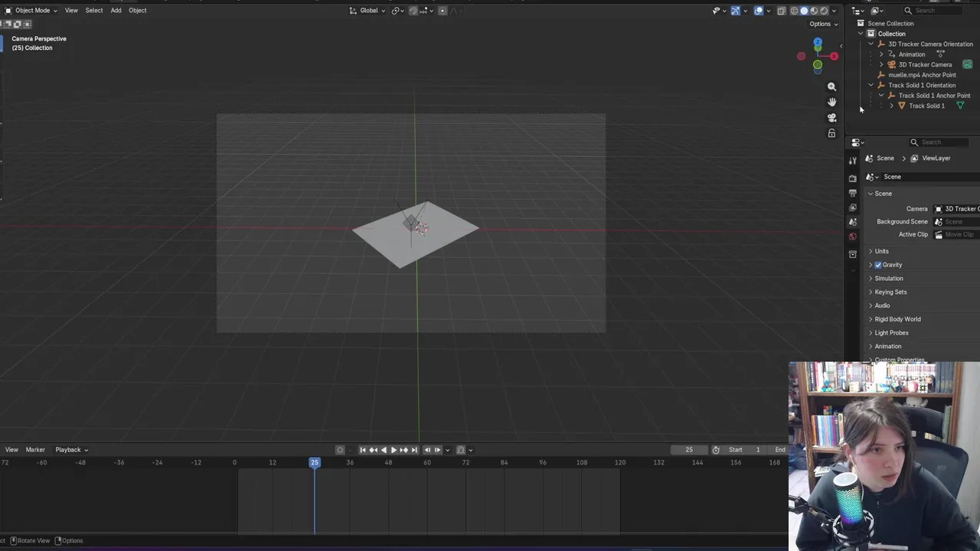Image resolution: width=980 pixels, height=551 pixels.
Task: Toggle auto keying record button
Action: (340, 450)
